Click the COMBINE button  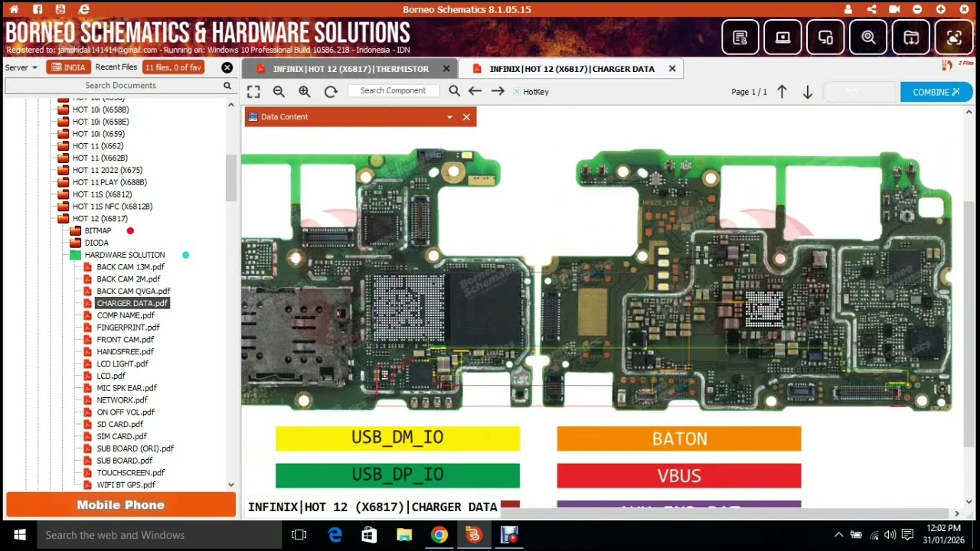(936, 92)
